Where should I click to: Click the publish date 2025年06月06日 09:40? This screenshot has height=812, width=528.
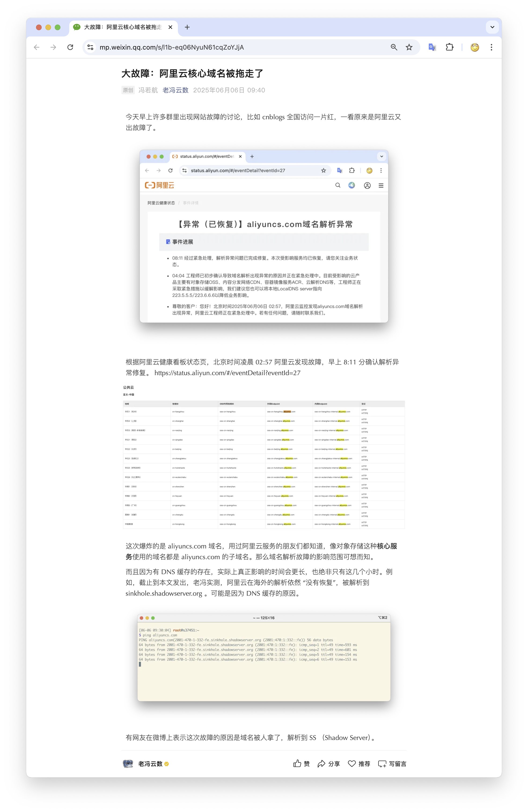pos(229,90)
